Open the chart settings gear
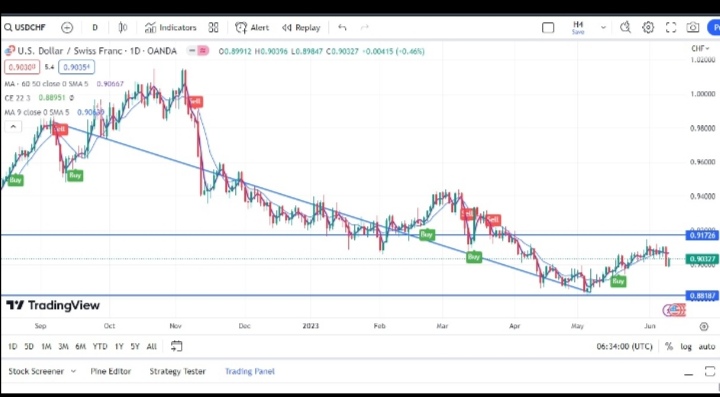720x397 pixels. pos(648,28)
